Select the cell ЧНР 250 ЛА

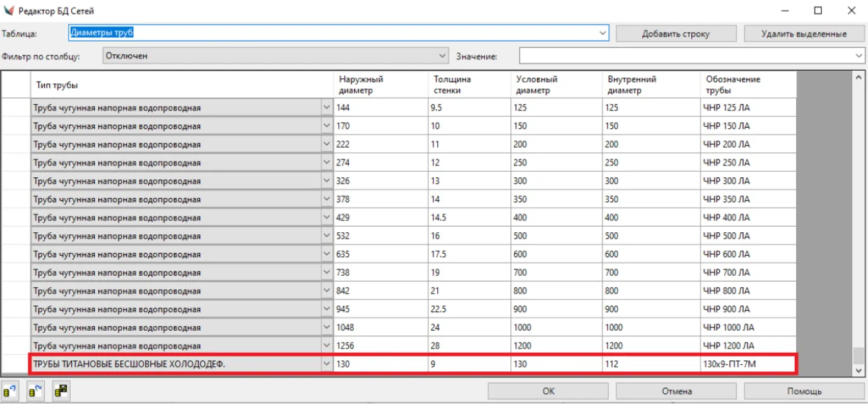(x=749, y=162)
